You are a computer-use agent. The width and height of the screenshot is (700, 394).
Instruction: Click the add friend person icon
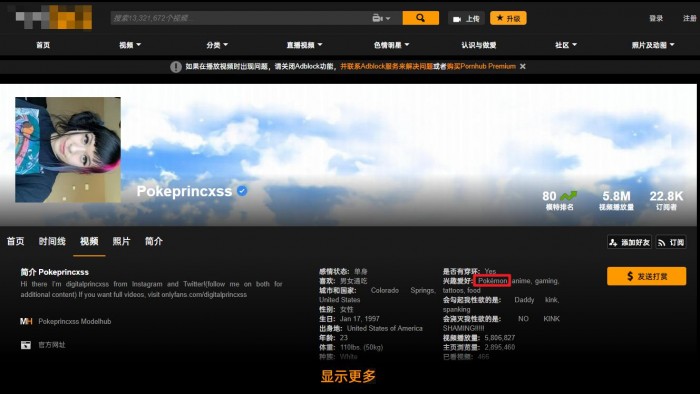pyautogui.click(x=613, y=242)
